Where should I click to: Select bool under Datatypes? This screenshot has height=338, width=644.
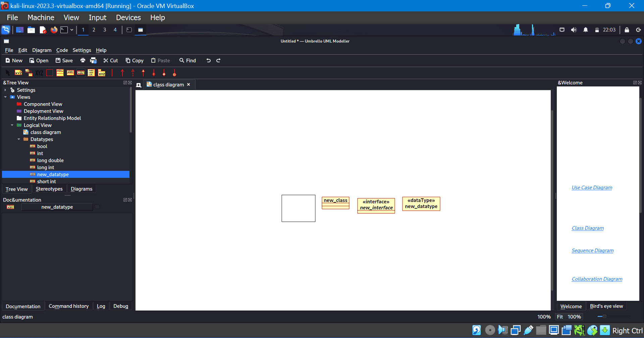tap(42, 146)
